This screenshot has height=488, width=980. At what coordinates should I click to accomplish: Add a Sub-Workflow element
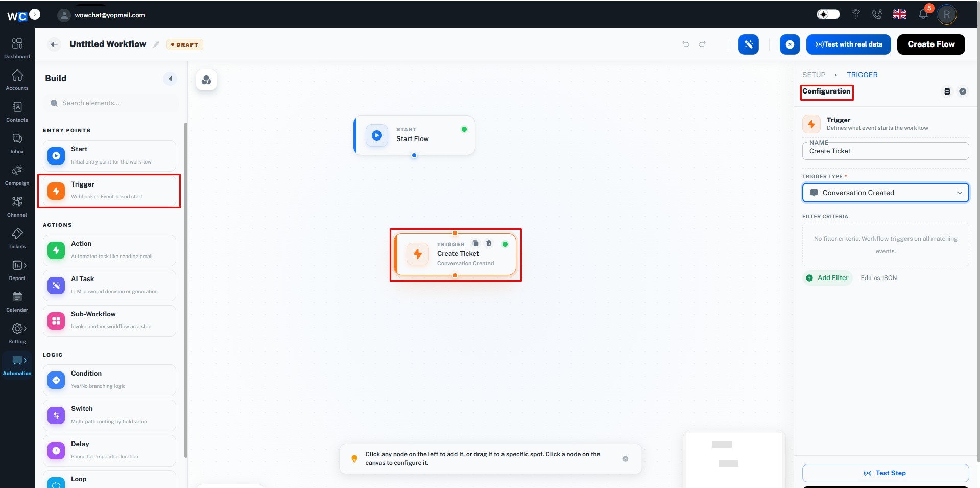[109, 321]
